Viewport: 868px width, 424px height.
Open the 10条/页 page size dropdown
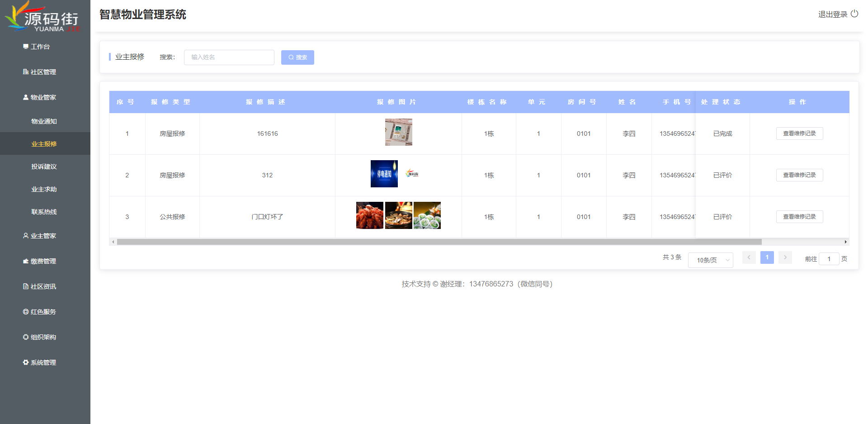[x=710, y=260]
